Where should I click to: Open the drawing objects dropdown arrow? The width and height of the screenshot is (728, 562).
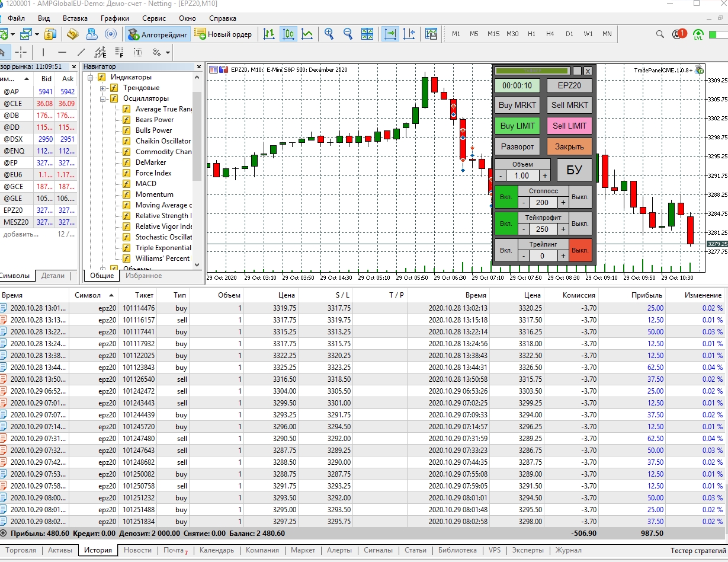pos(168,52)
